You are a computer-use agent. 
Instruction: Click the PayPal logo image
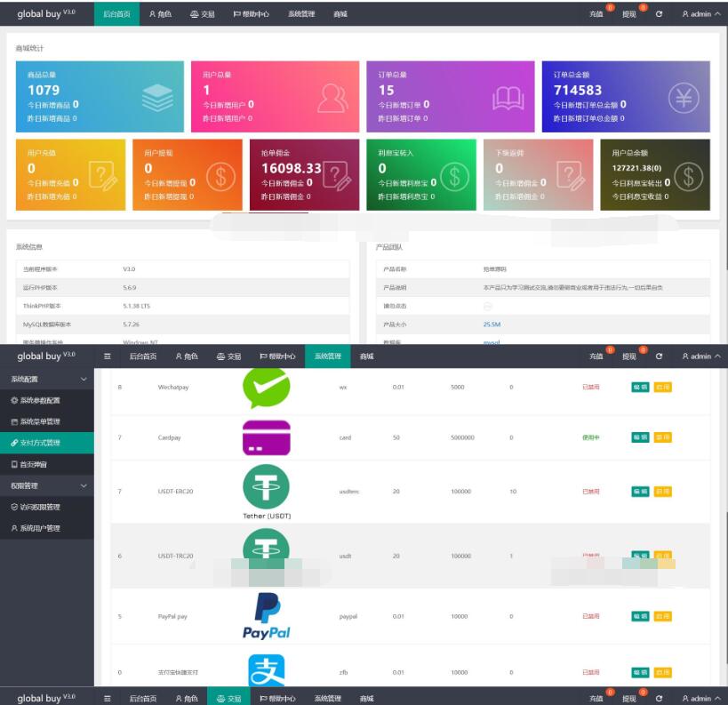tap(266, 616)
